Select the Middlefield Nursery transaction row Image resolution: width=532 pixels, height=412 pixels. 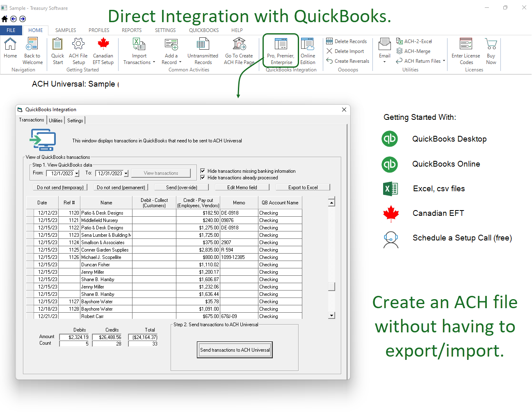pyautogui.click(x=164, y=220)
